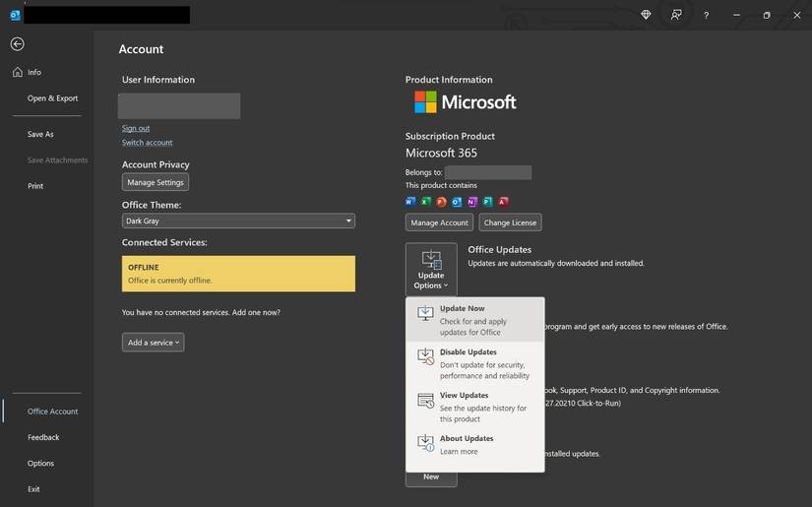Screen dimensions: 812x507
Task: Click Exit in the sidebar
Action: tap(33, 489)
